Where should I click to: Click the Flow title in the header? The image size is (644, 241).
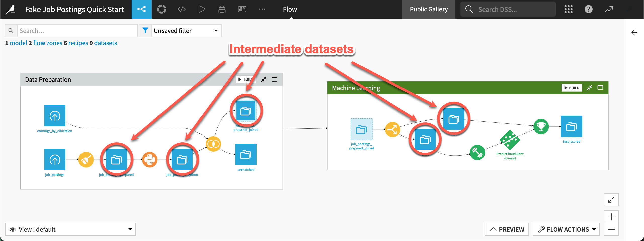290,9
